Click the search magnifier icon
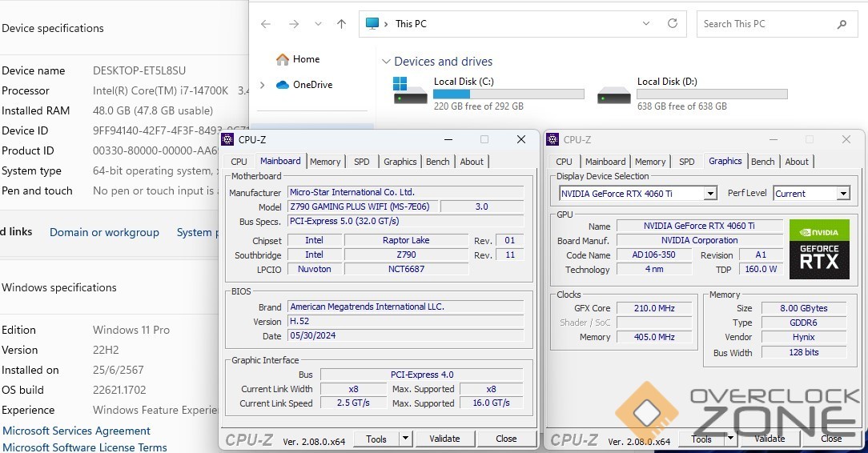Screen dimensions: 868x453 [x=842, y=24]
